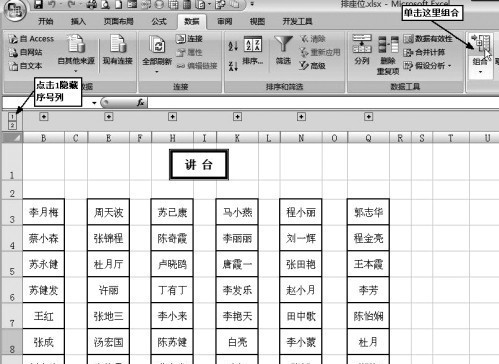Click the 重新应用 reapply filter command
This screenshot has height=364, width=499.
pos(320,52)
